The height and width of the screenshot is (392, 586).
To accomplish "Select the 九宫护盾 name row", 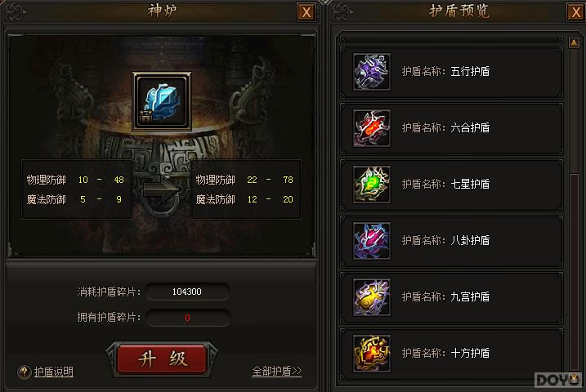I will tap(451, 297).
